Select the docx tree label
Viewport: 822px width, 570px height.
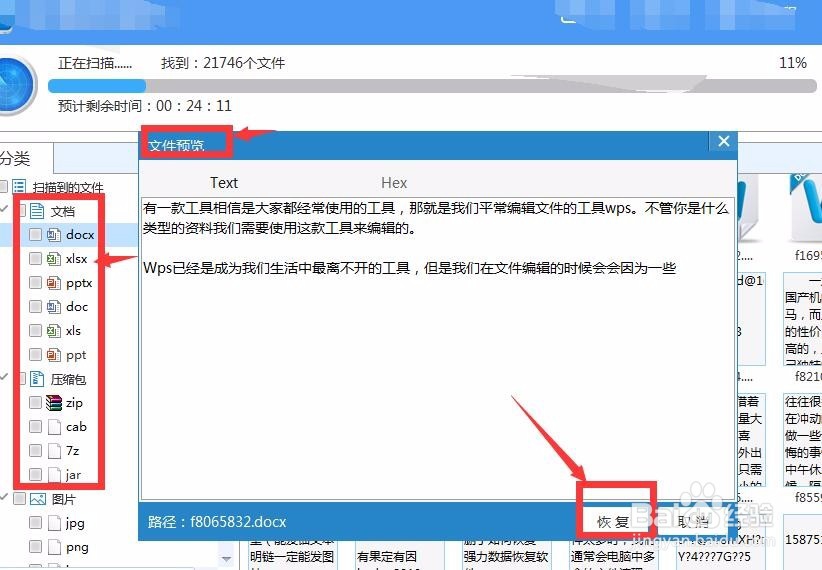pyautogui.click(x=80, y=234)
